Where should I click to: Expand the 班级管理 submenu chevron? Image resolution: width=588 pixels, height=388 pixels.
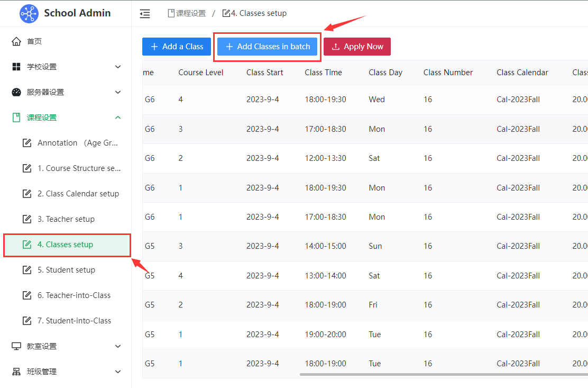(118, 372)
